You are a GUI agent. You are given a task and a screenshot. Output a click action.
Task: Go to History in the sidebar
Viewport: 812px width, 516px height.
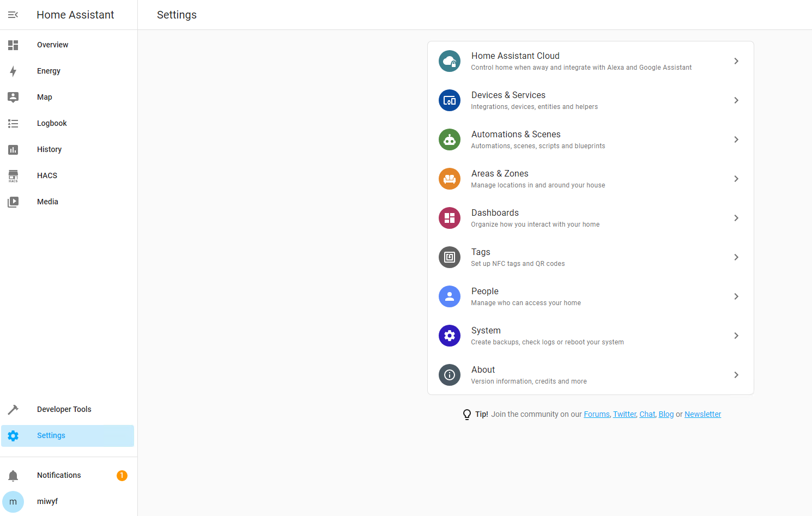[x=49, y=149]
